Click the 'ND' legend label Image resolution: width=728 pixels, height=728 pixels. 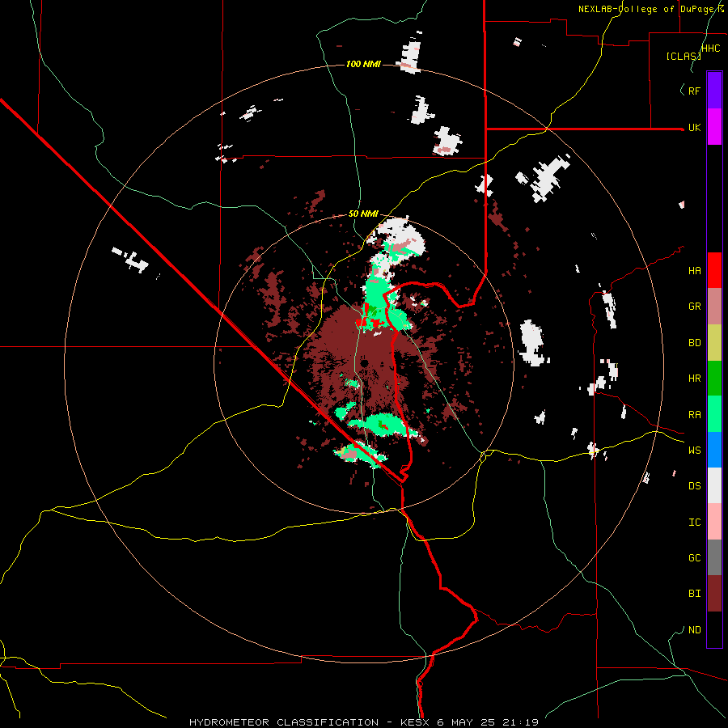(694, 630)
